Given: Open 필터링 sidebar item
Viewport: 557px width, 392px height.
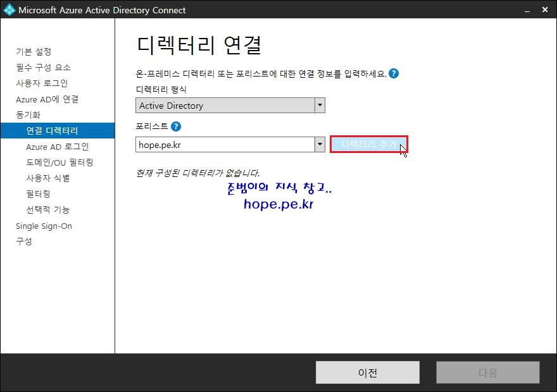Looking at the screenshot, I should click(38, 193).
